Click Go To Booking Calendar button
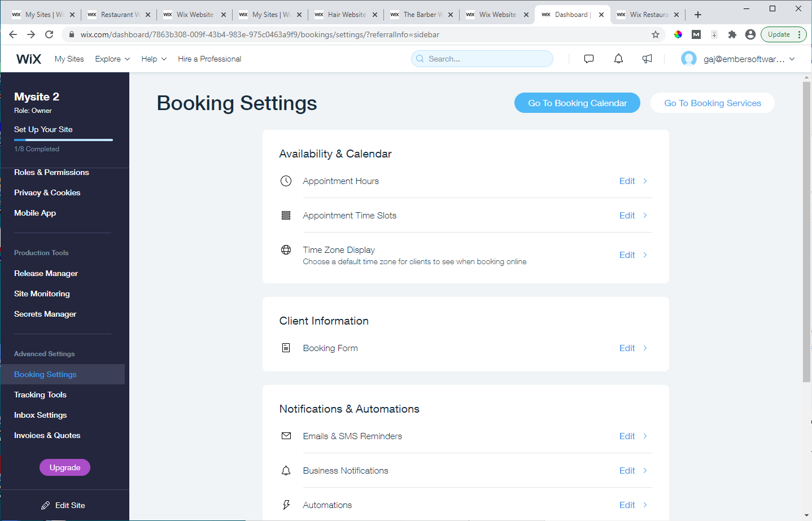 coord(577,103)
